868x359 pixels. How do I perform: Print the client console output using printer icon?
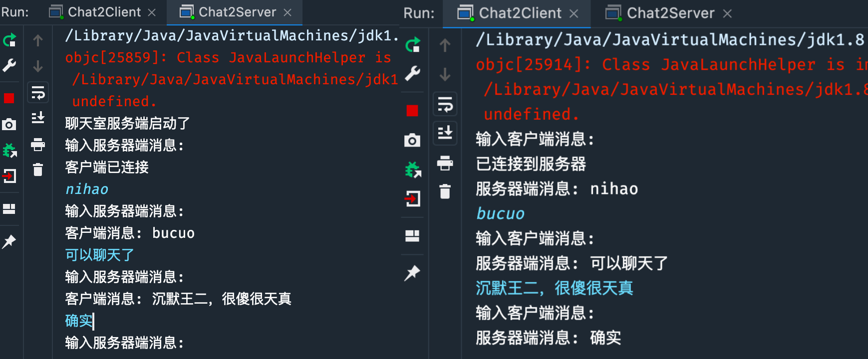[x=445, y=163]
